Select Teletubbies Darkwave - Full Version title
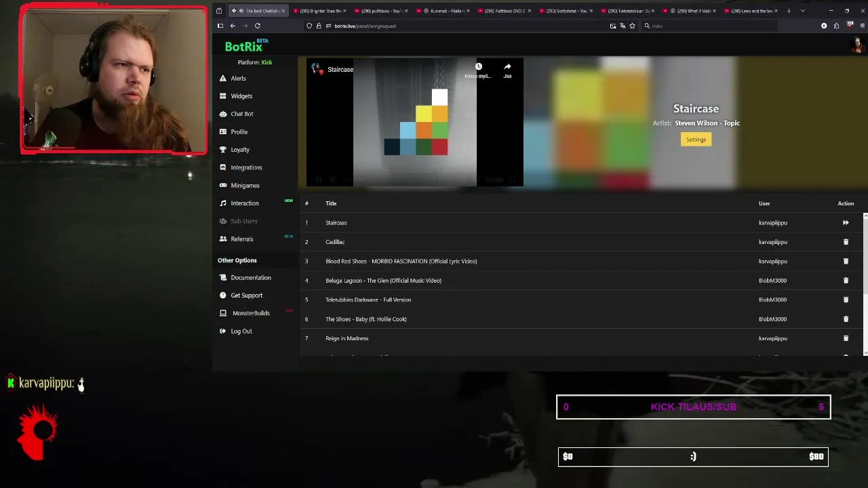This screenshot has height=488, width=868. pos(368,300)
